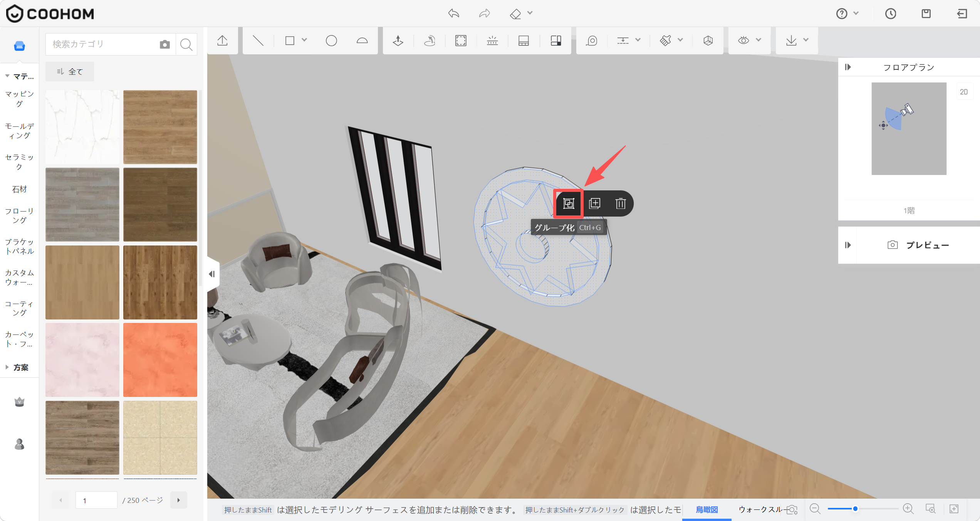The height and width of the screenshot is (521, 980).
Task: Select the sweep follow-path tool
Action: pyautogui.click(x=430, y=40)
